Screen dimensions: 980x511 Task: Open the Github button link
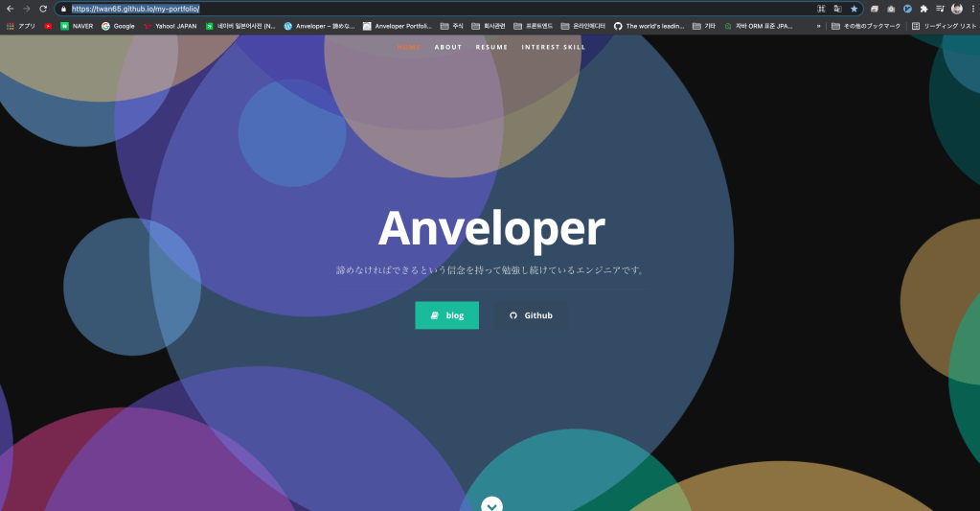point(530,315)
